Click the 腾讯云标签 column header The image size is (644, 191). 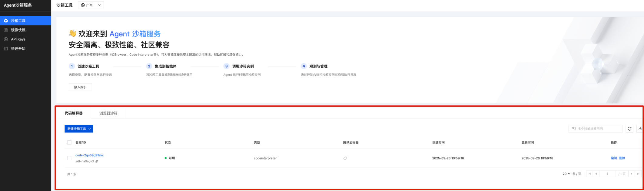click(x=351, y=142)
